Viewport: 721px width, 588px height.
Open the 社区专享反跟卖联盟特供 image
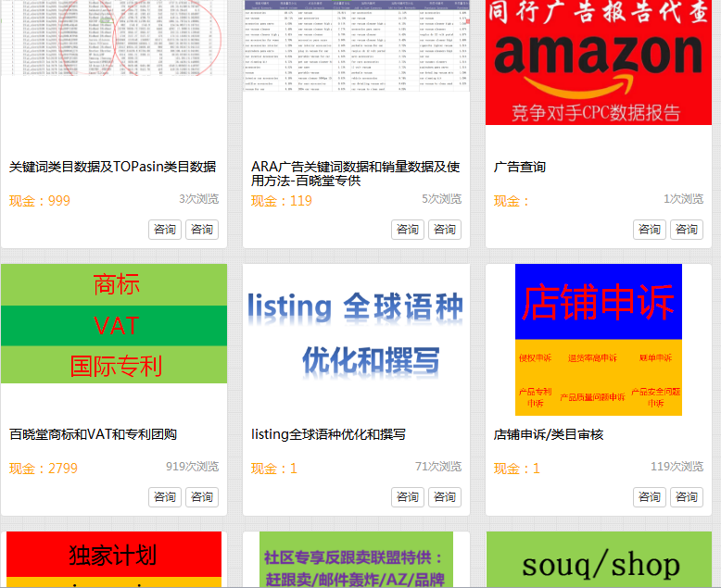pyautogui.click(x=357, y=559)
